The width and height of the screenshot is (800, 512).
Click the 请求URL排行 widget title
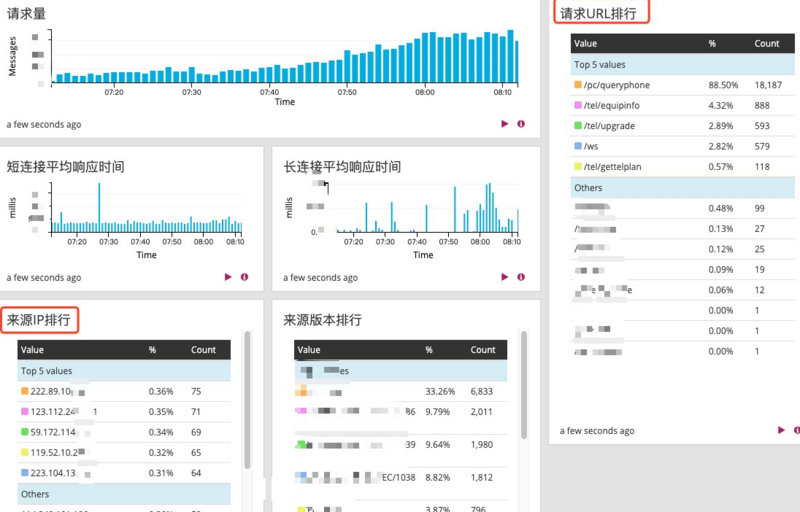(x=598, y=14)
